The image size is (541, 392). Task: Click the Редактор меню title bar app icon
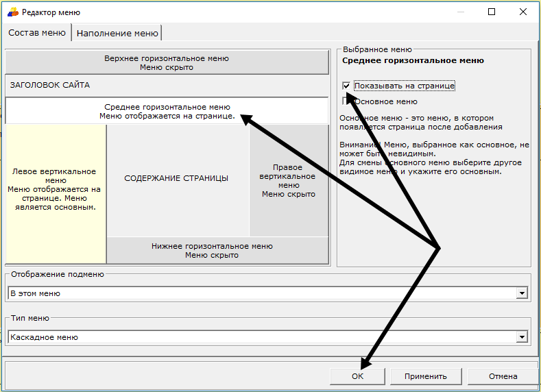tap(12, 12)
